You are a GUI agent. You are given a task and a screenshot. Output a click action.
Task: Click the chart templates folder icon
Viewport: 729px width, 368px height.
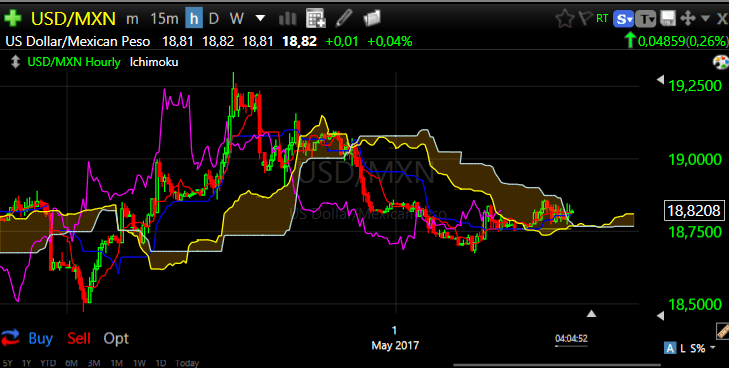pos(372,19)
